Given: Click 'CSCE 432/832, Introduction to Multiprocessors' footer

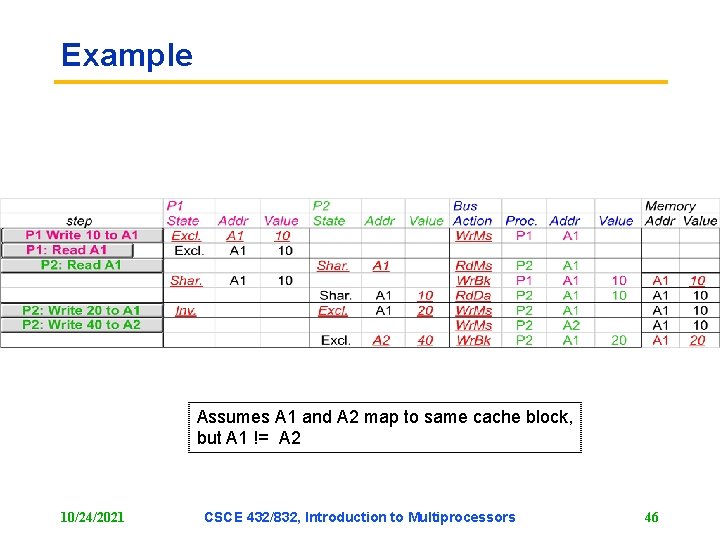Looking at the screenshot, I should (x=360, y=517).
